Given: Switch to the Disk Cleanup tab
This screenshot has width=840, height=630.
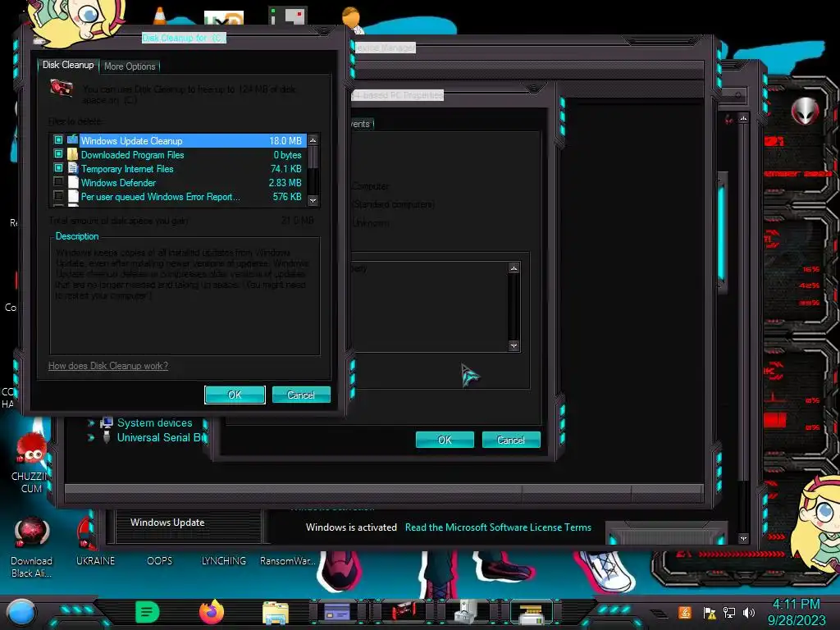Looking at the screenshot, I should 68,65.
